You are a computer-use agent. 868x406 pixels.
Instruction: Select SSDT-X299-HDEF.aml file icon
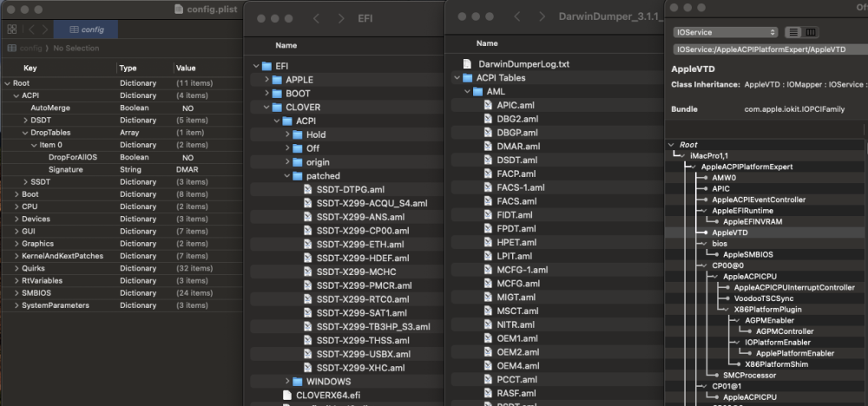[308, 259]
